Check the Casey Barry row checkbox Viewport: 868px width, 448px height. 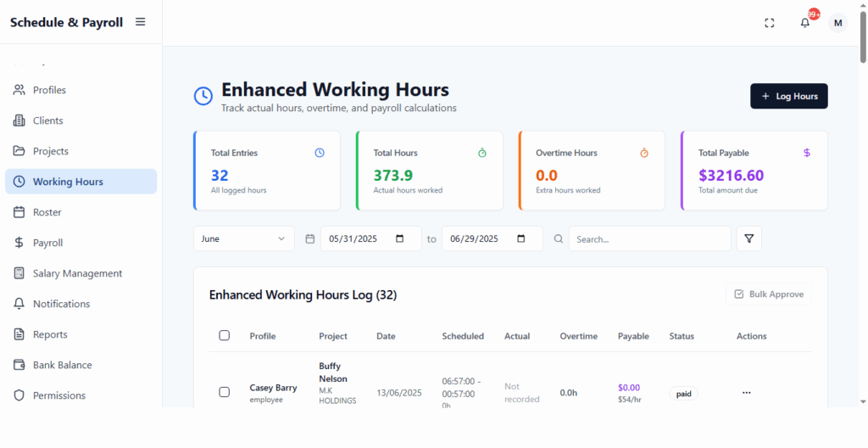tap(225, 392)
